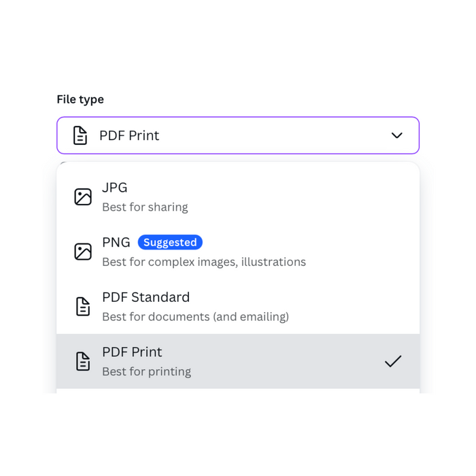Image resolution: width=476 pixels, height=476 pixels.
Task: Pick the highlighted PDF Print option
Action: tap(238, 361)
